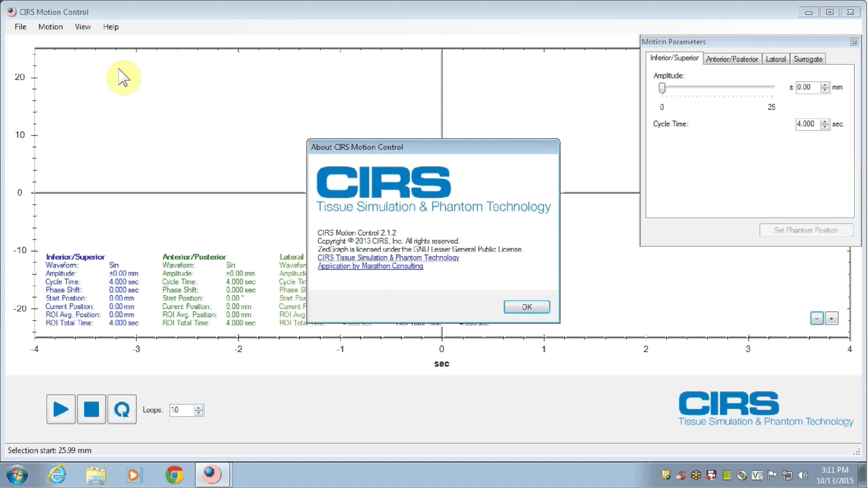Increase Amplitude with the up arrow

[x=825, y=84]
